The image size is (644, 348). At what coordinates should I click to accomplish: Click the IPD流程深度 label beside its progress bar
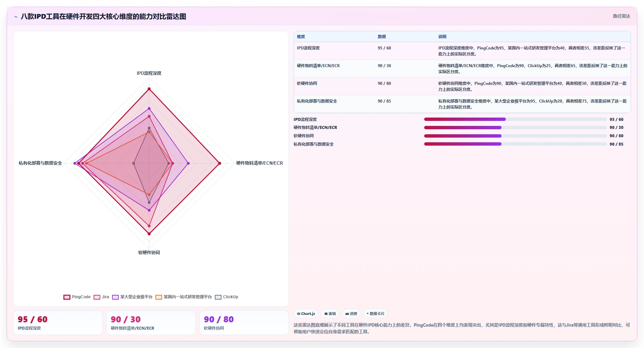point(305,120)
